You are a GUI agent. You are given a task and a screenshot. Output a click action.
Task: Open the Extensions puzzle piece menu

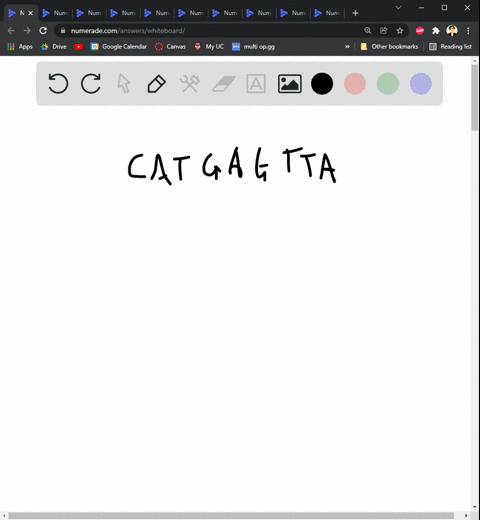(436, 31)
